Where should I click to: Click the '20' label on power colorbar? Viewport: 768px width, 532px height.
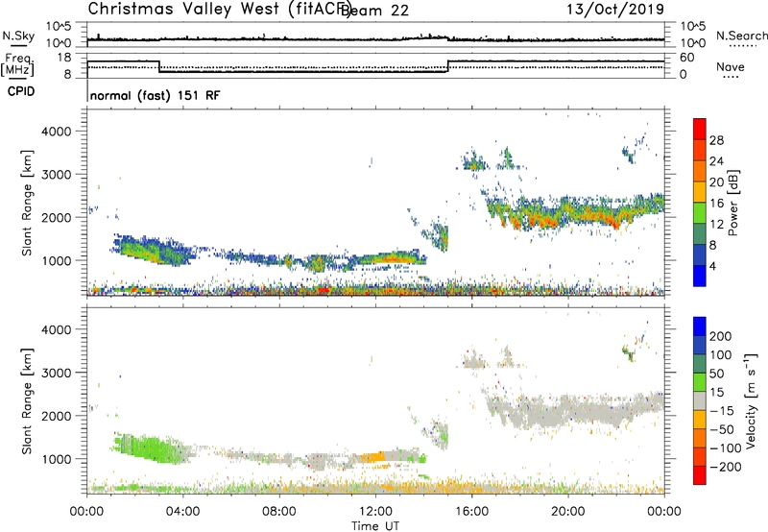pyautogui.click(x=716, y=182)
